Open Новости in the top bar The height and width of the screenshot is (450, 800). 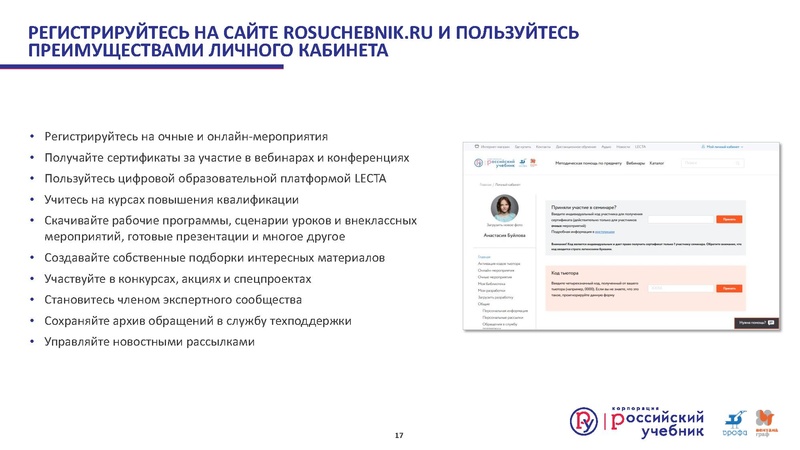(623, 146)
